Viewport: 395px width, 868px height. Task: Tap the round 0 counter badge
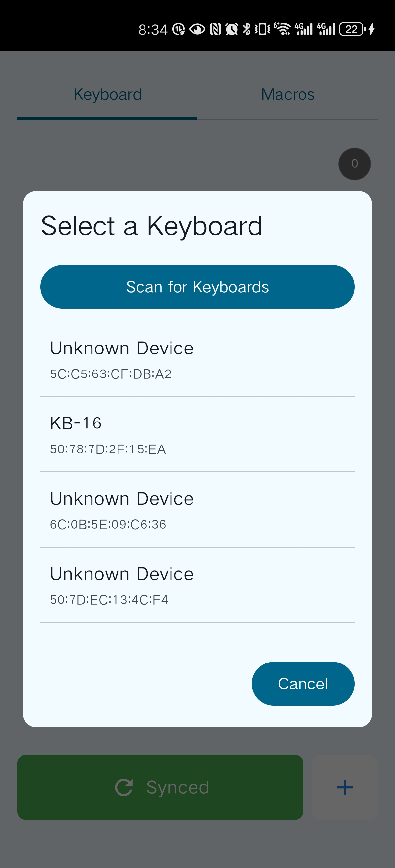[x=354, y=164]
